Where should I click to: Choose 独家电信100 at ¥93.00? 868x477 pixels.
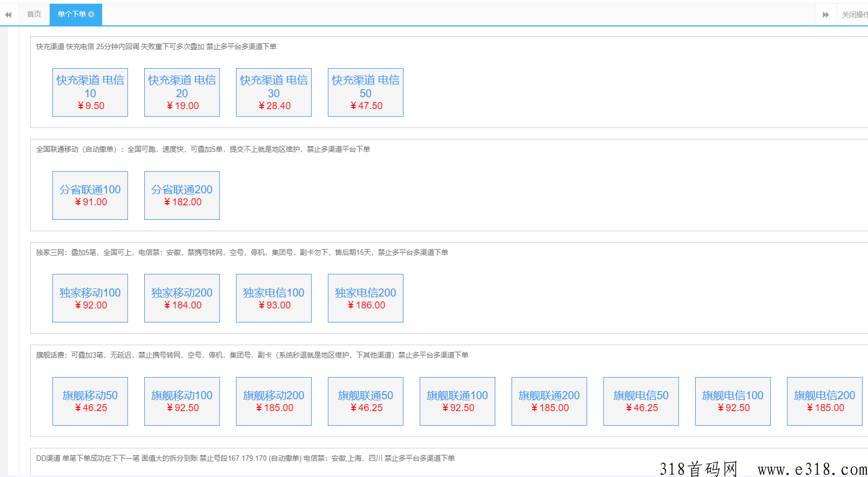pyautogui.click(x=274, y=298)
